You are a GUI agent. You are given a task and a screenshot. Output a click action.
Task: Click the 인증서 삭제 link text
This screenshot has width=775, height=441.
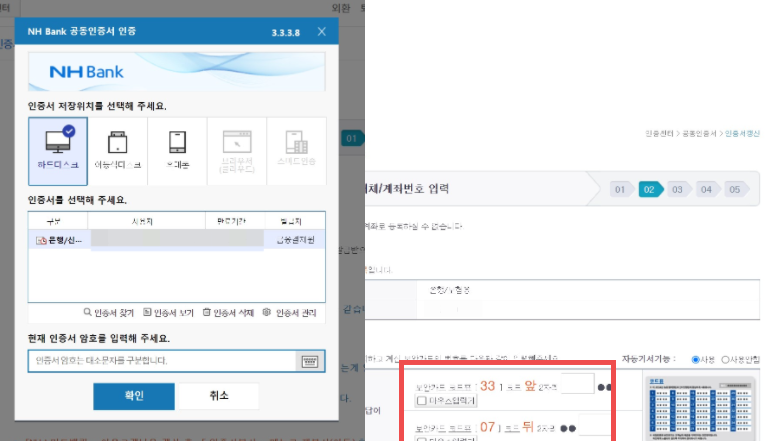(x=233, y=312)
